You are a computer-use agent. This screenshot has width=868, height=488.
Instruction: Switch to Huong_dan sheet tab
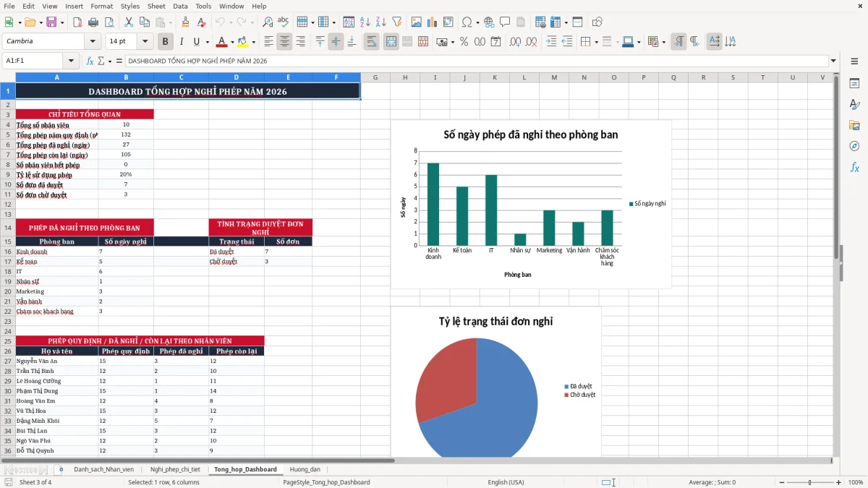[305, 469]
